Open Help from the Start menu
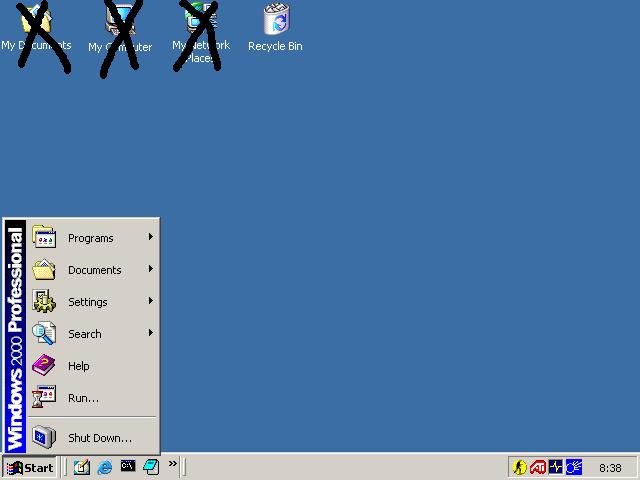The image size is (640, 480). tap(93, 366)
